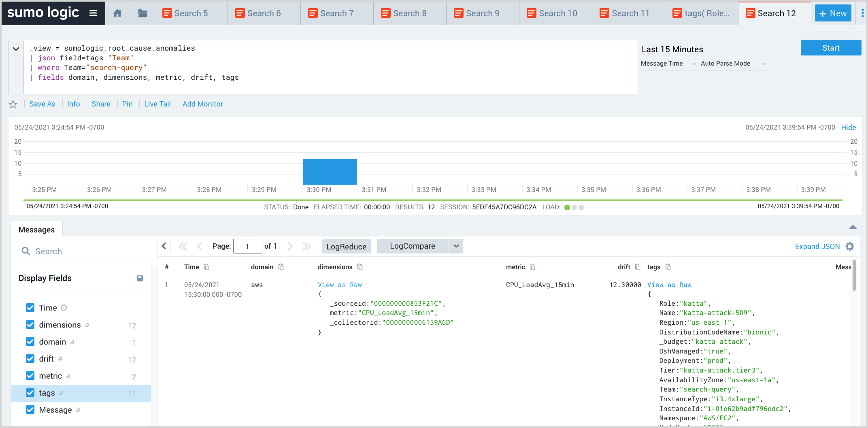Favorite this search with the star icon
This screenshot has height=428, width=868.
[x=13, y=104]
